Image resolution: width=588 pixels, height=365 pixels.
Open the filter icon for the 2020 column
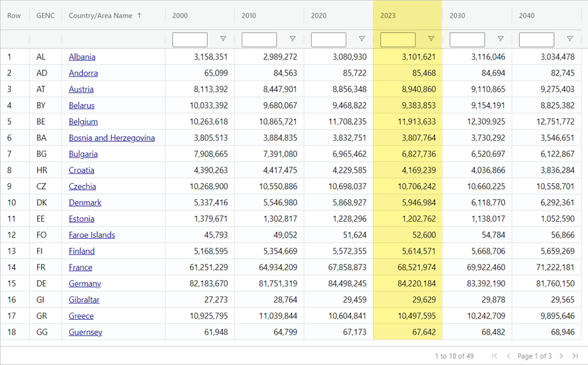coord(362,39)
